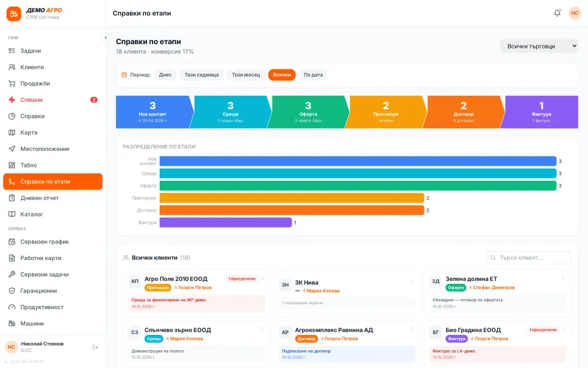Click the yellow Преговори chart bar
This screenshot has width=588, height=368.
(x=292, y=198)
